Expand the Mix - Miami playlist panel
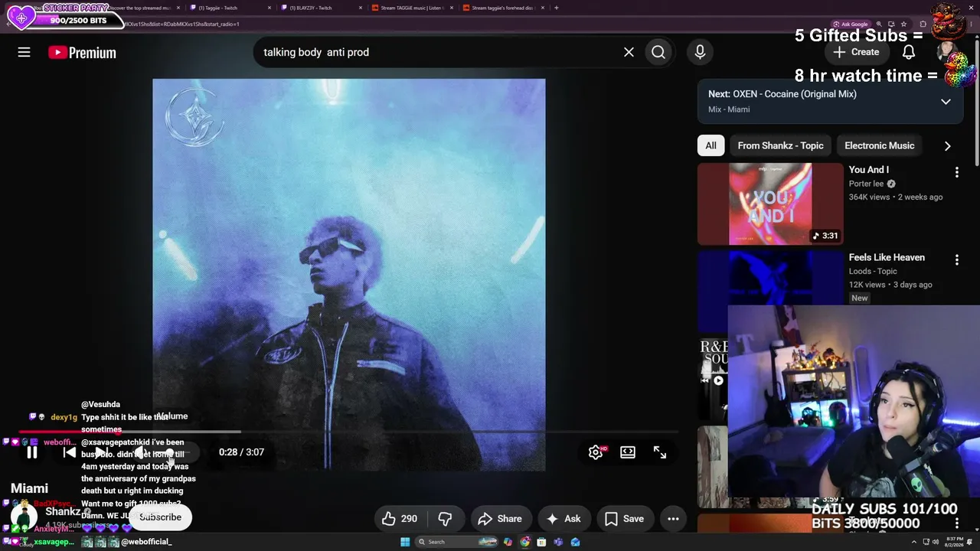The width and height of the screenshot is (980, 551). pos(946,101)
